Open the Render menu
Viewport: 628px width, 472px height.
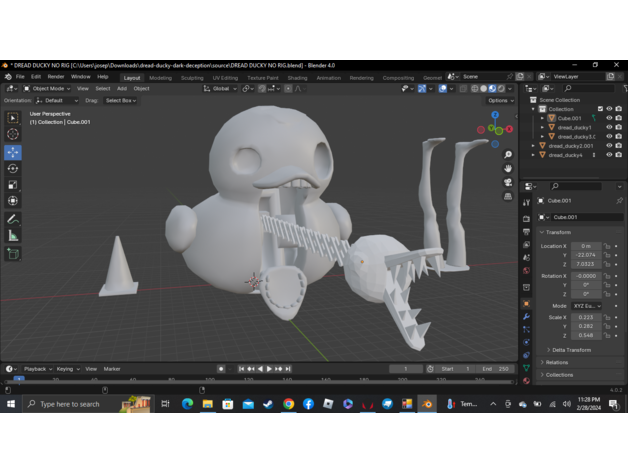tap(56, 77)
